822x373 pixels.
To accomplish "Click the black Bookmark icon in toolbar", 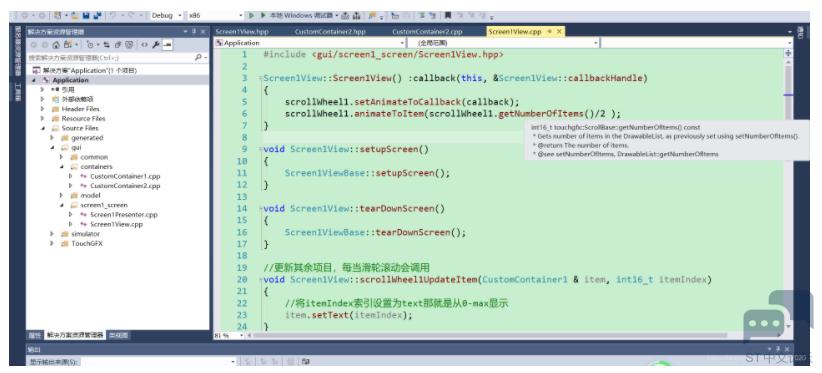I will point(448,15).
